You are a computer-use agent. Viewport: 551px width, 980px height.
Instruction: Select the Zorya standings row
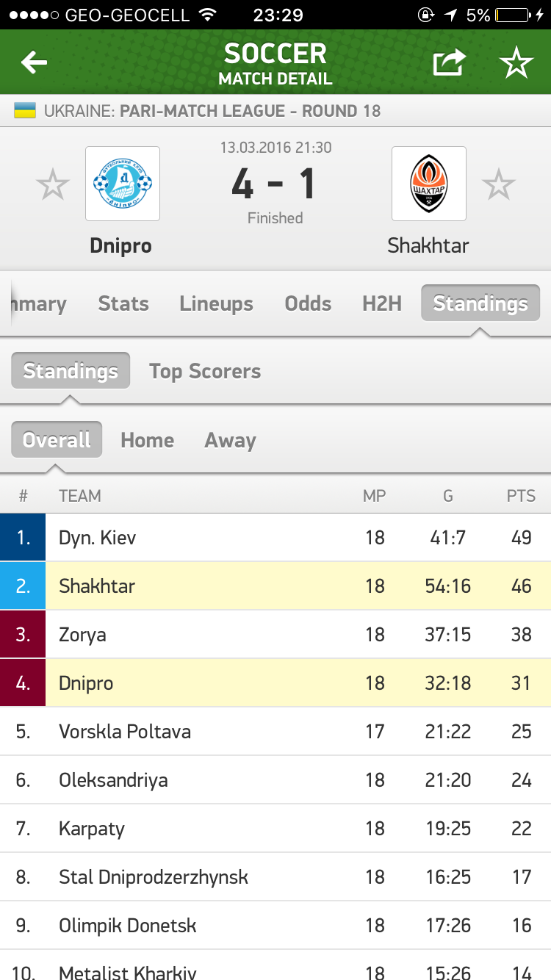pos(275,635)
